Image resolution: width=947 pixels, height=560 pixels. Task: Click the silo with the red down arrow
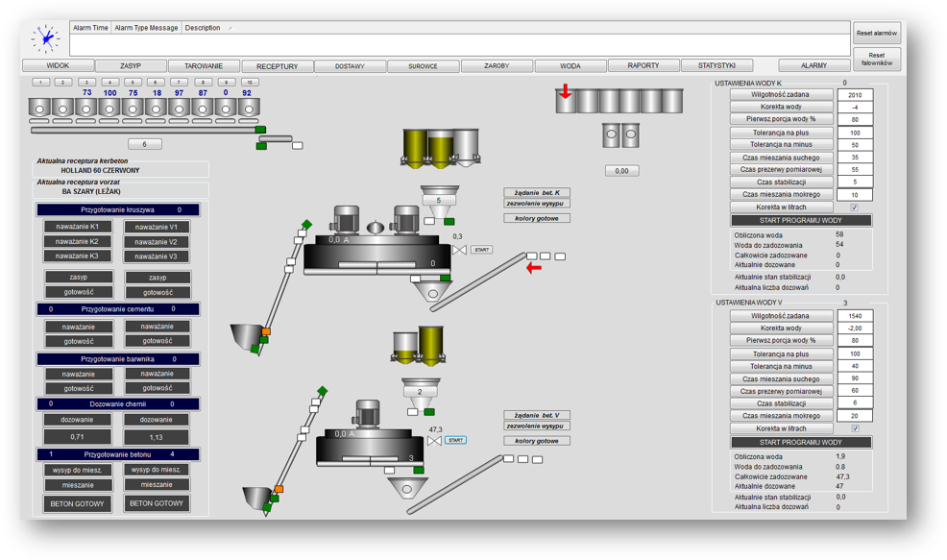tap(566, 100)
